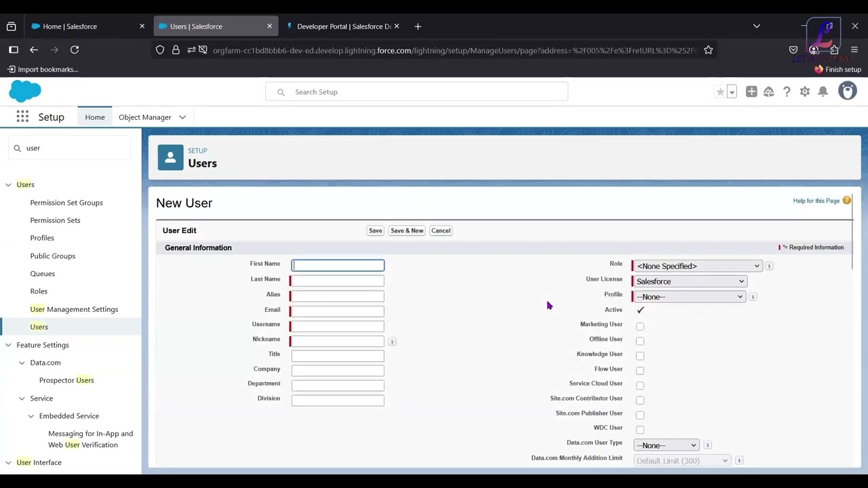
Task: Click the site padlock icon
Action: point(176,49)
